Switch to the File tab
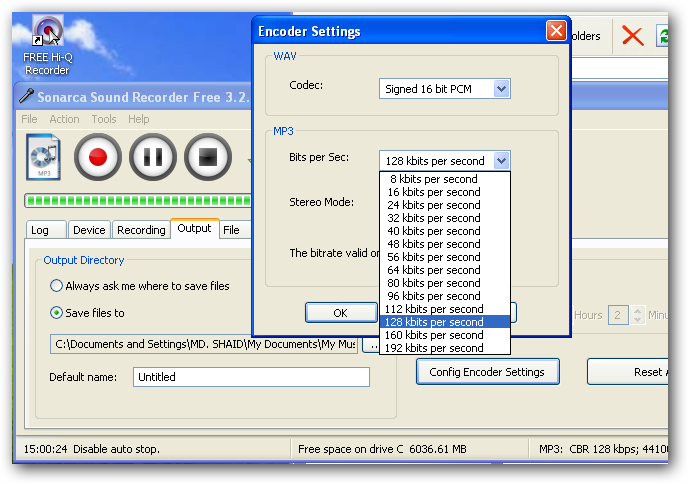 click(235, 230)
